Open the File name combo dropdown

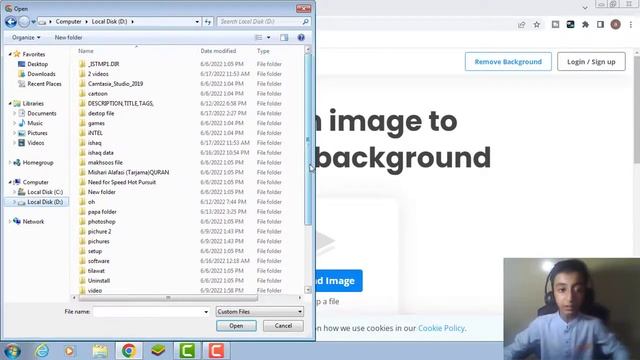(206, 312)
